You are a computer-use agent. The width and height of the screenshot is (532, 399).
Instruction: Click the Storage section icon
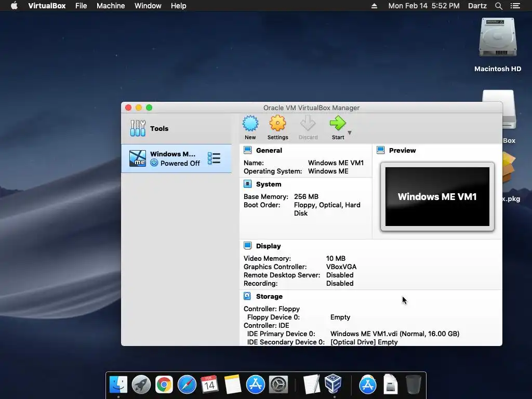click(247, 296)
